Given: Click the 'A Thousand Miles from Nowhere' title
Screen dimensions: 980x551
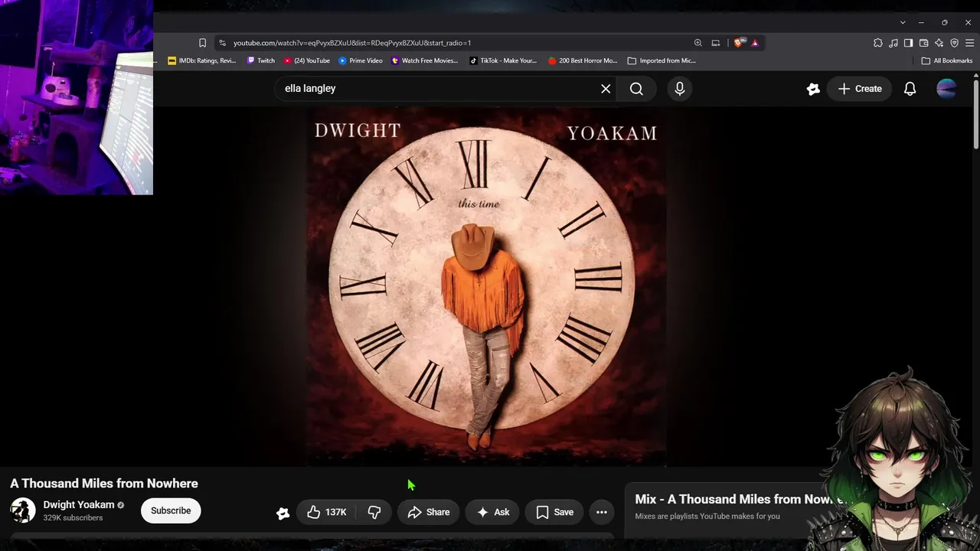Looking at the screenshot, I should coord(104,484).
